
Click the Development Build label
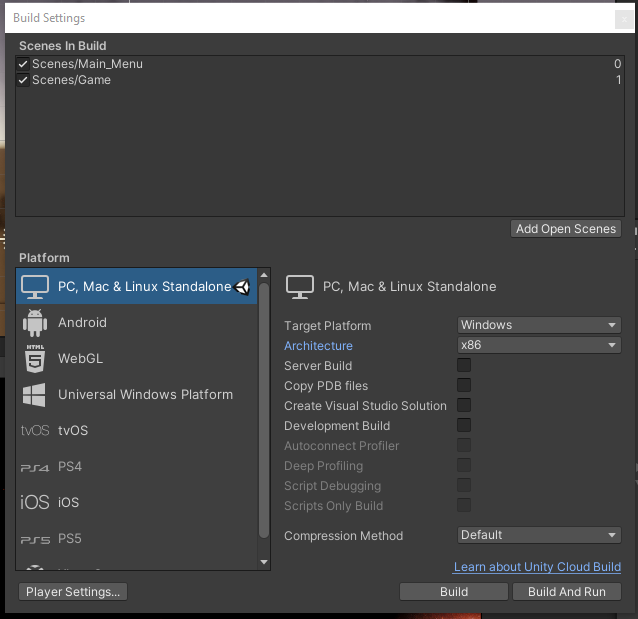coord(337,426)
